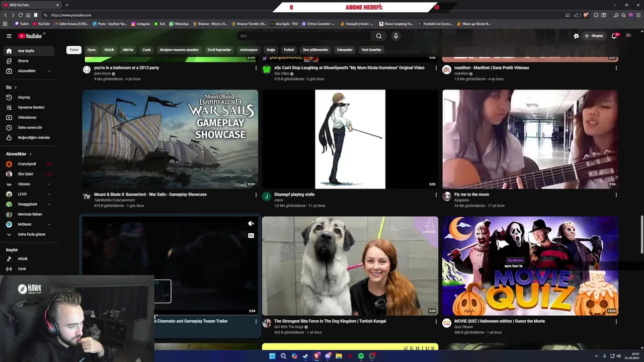The image size is (644, 362).
Task: Select the Evcil hayvanlar chip
Action: [x=219, y=50]
